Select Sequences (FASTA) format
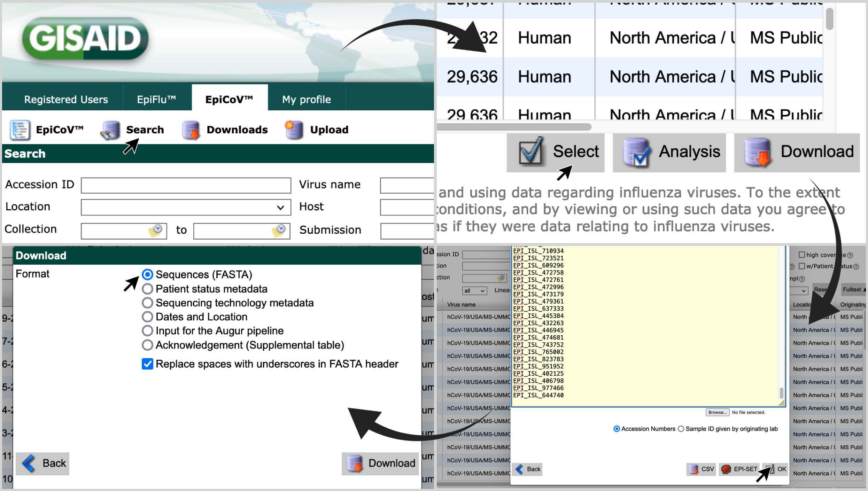 147,274
